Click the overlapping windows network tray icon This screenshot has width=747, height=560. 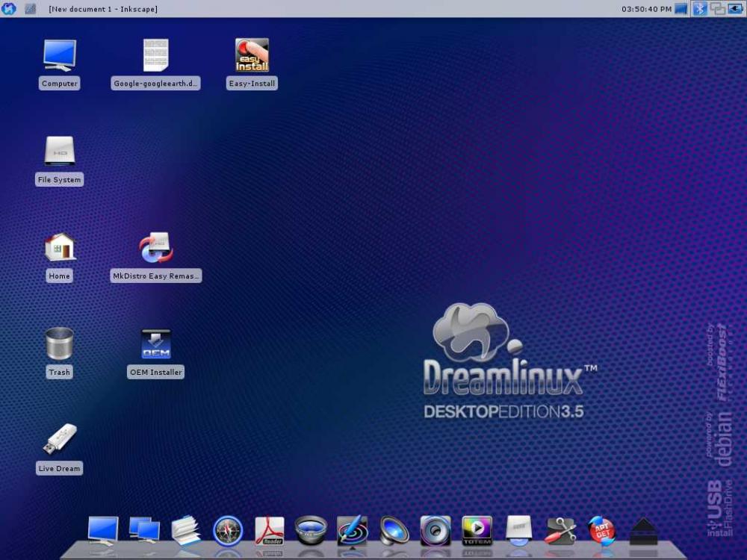click(x=717, y=8)
